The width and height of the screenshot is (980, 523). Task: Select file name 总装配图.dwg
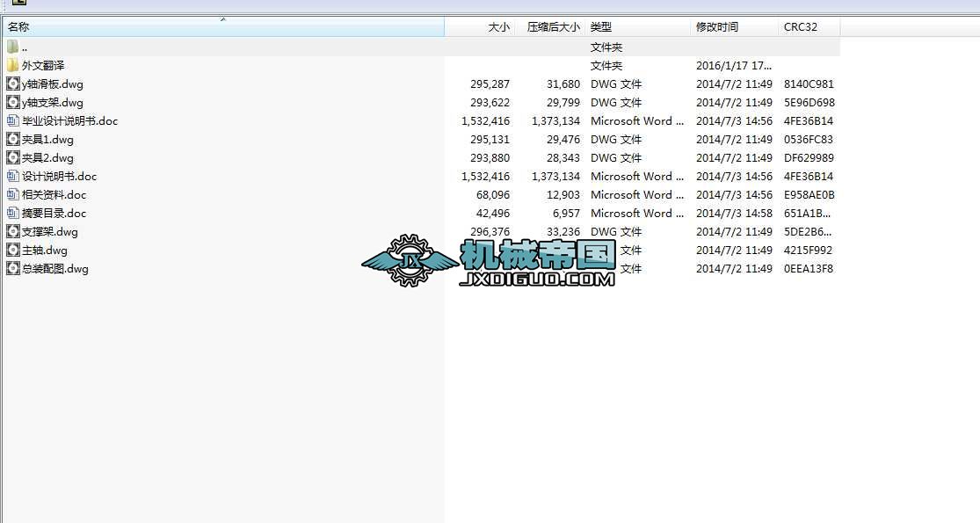pyautogui.click(x=55, y=269)
